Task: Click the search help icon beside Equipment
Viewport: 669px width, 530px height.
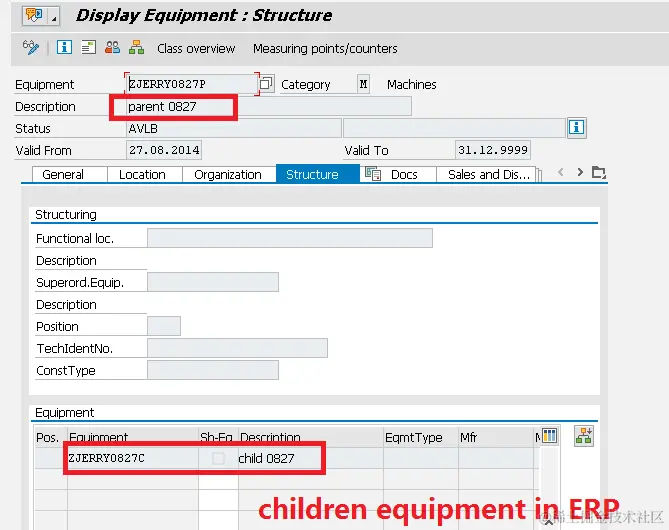Action: coord(266,83)
